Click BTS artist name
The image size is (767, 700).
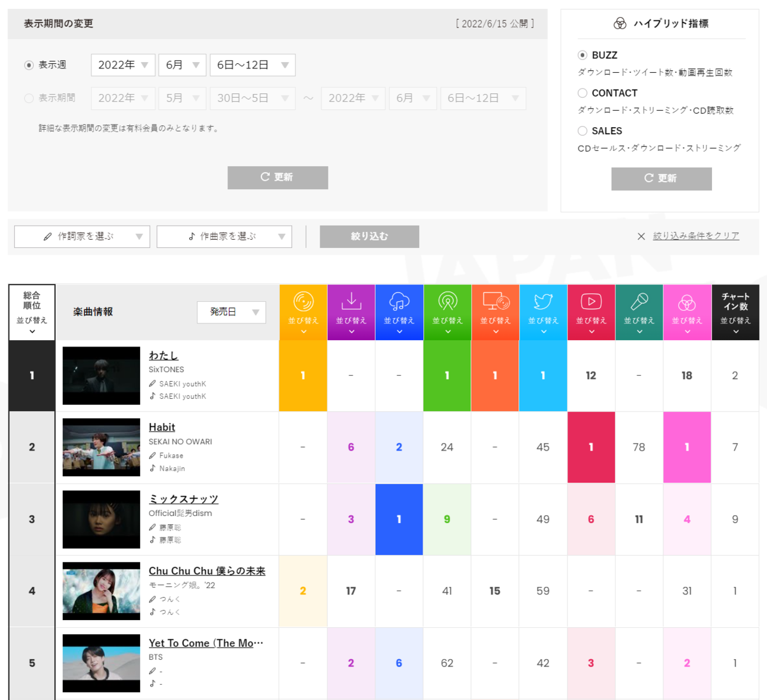(155, 657)
